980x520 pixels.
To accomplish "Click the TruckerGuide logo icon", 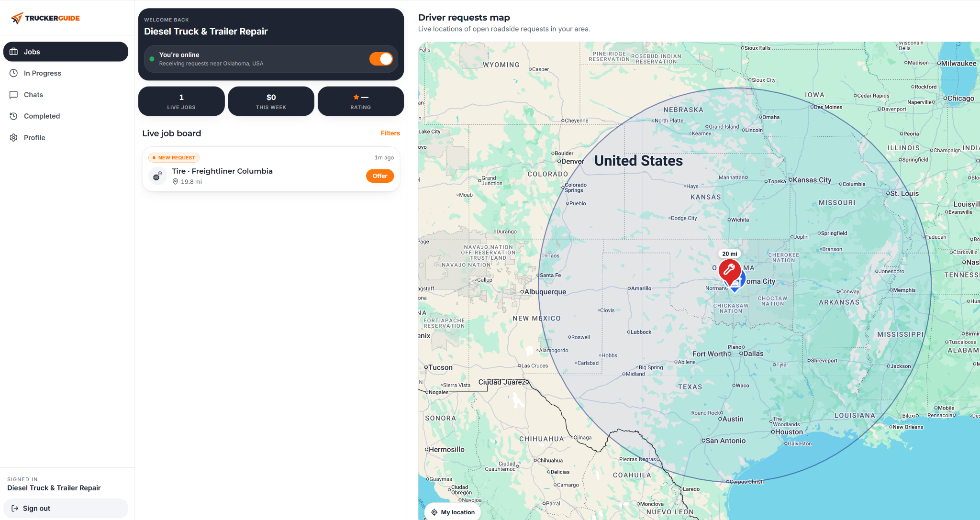I will (17, 18).
